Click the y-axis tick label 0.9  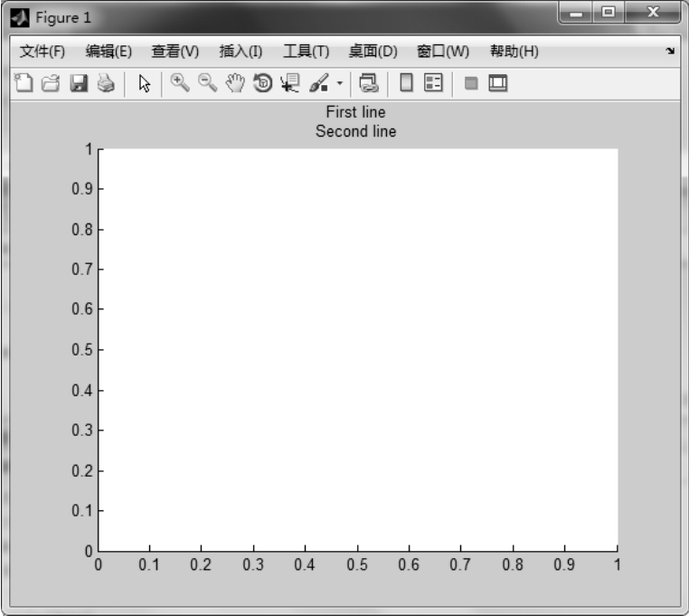pos(82,189)
